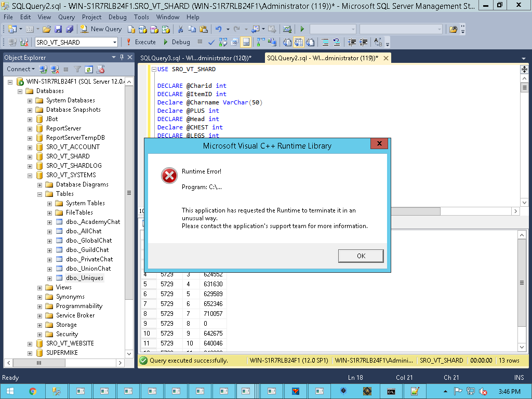
Task: Toggle the IntelliSense Enabled icon
Action: click(x=246, y=42)
